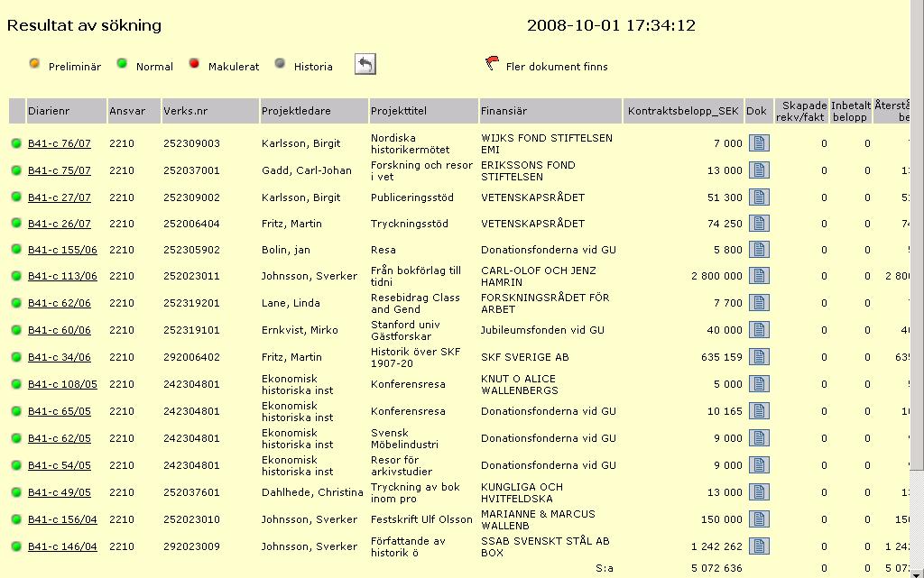
Task: Open document icon for B41-c 34/06
Action: click(759, 357)
